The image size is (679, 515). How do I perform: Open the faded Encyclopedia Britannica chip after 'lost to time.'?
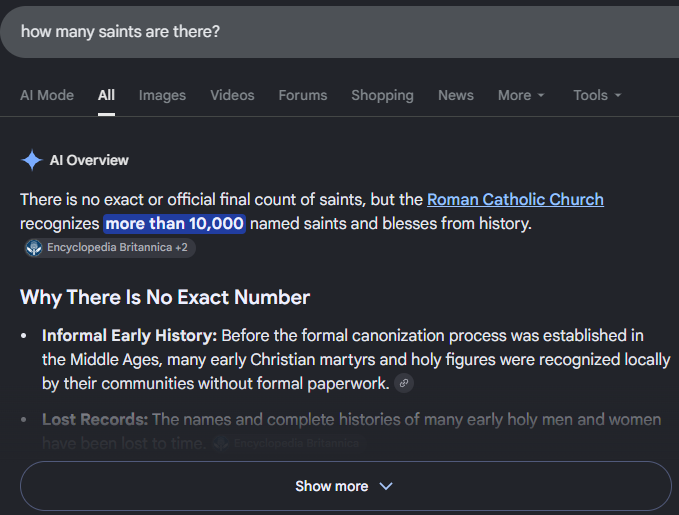coord(288,443)
